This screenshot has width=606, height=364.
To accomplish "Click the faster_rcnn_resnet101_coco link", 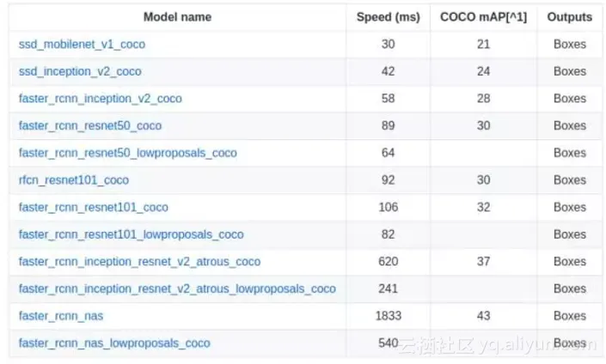I will click(94, 207).
